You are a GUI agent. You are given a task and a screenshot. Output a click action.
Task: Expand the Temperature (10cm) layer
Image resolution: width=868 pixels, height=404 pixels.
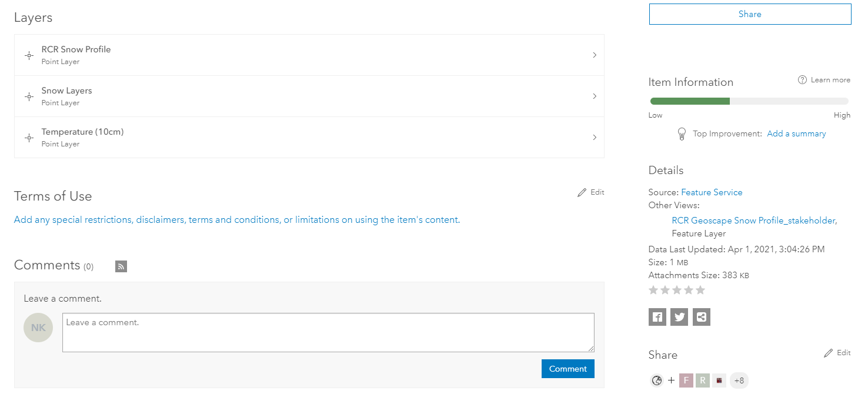point(594,137)
